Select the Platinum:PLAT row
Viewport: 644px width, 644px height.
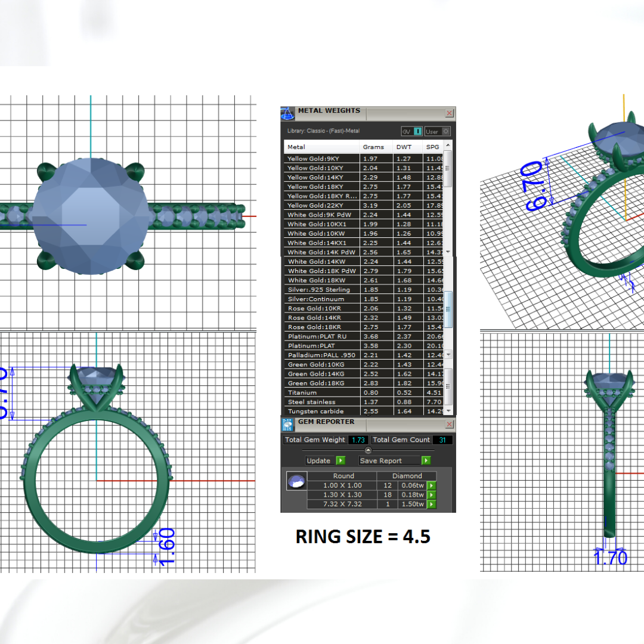pos(322,346)
